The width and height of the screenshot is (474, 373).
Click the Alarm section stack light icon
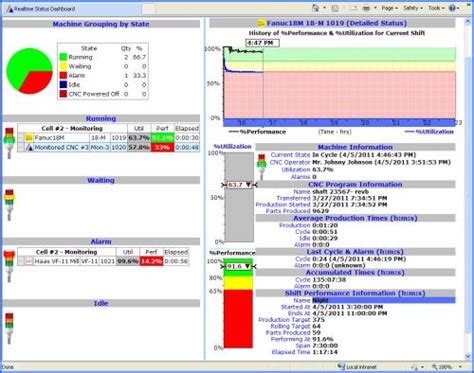coord(9,266)
